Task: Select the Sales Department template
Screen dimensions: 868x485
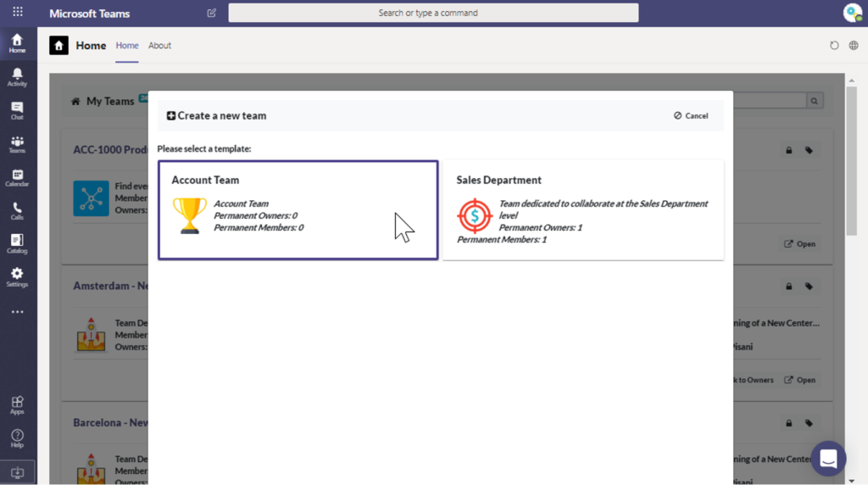Action: [583, 209]
